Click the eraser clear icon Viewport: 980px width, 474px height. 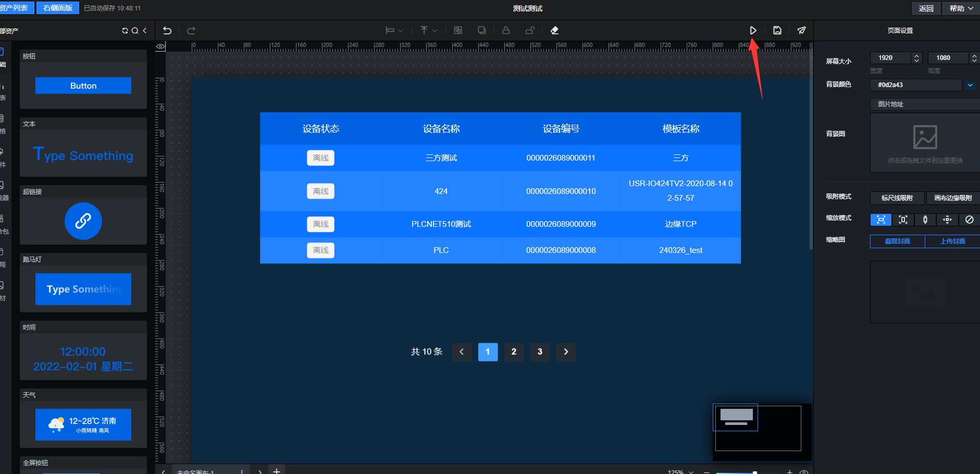(554, 31)
